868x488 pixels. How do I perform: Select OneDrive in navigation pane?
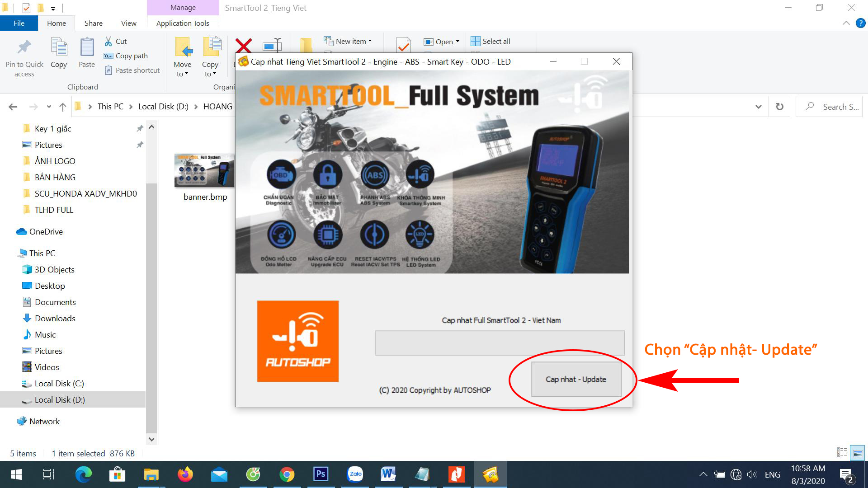click(46, 232)
